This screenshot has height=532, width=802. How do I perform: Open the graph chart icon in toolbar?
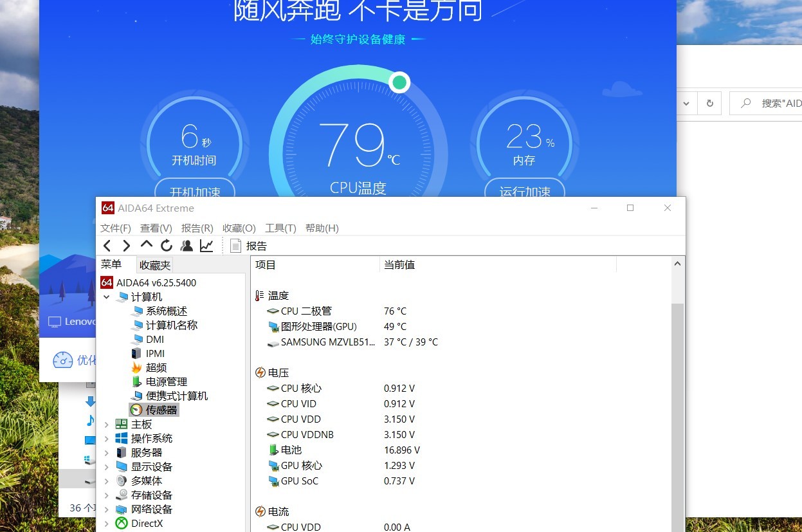click(206, 245)
